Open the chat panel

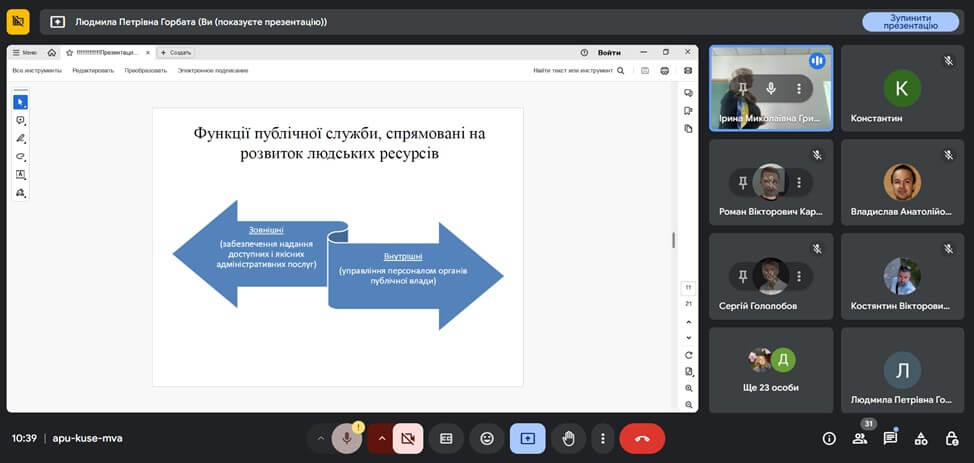(x=890, y=438)
